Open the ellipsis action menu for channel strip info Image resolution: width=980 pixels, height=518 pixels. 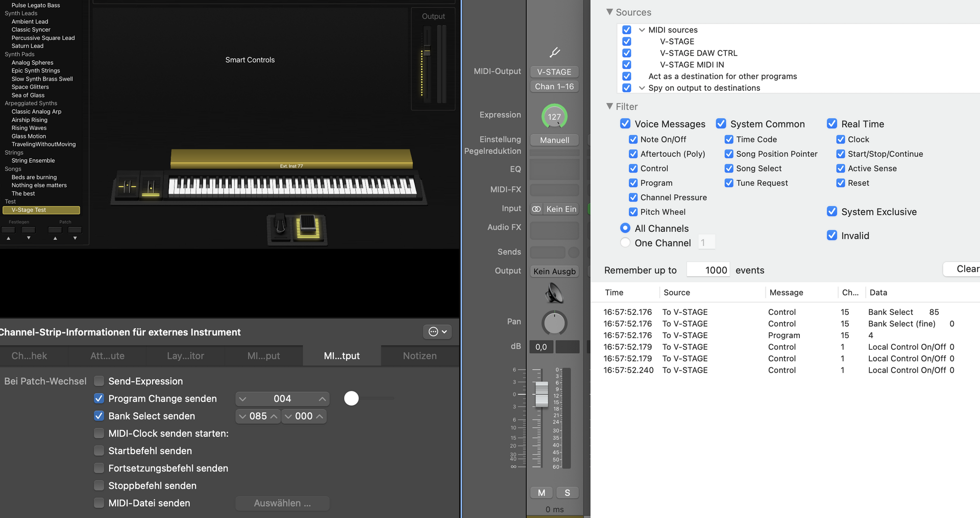point(437,332)
